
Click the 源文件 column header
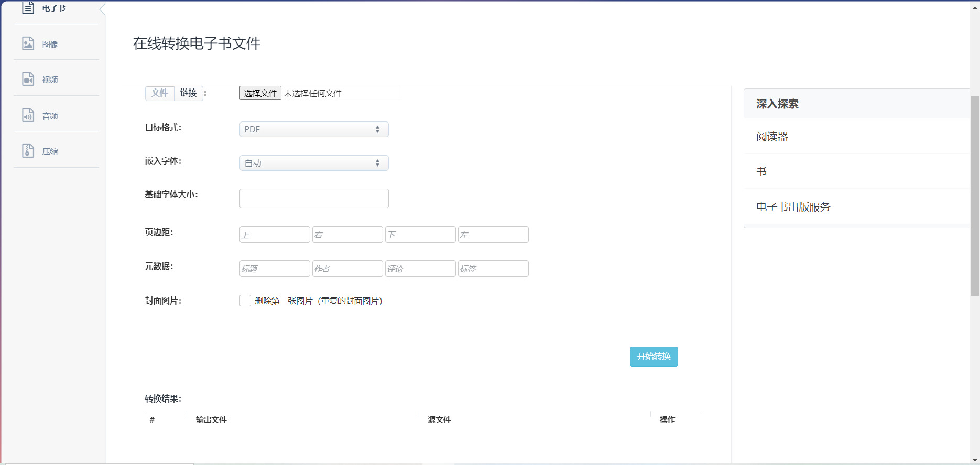tap(439, 419)
